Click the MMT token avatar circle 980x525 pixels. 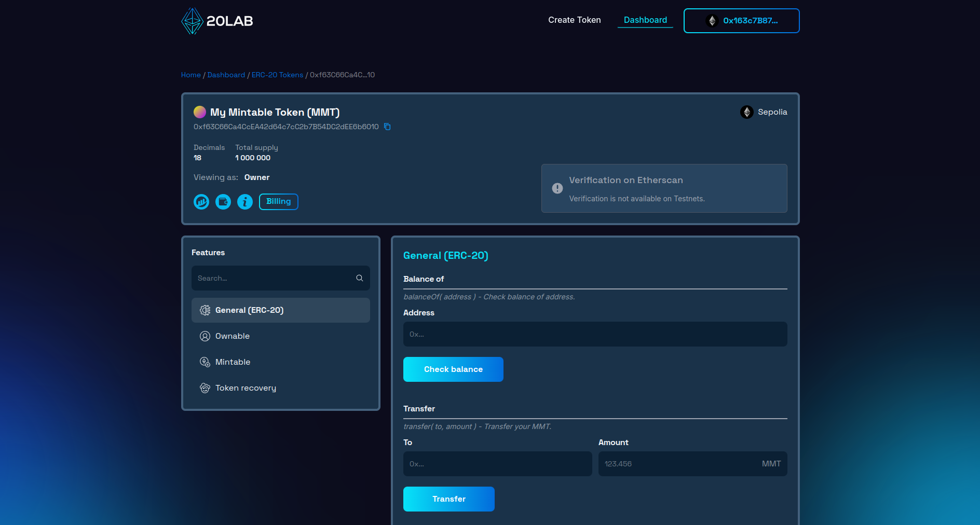(200, 112)
